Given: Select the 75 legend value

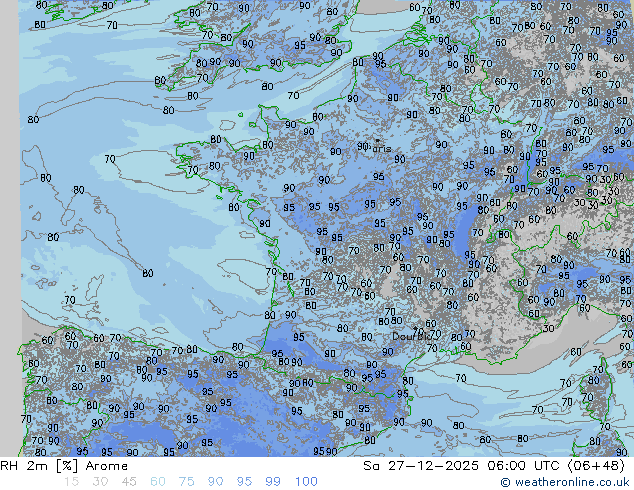Looking at the screenshot, I should 187,482.
